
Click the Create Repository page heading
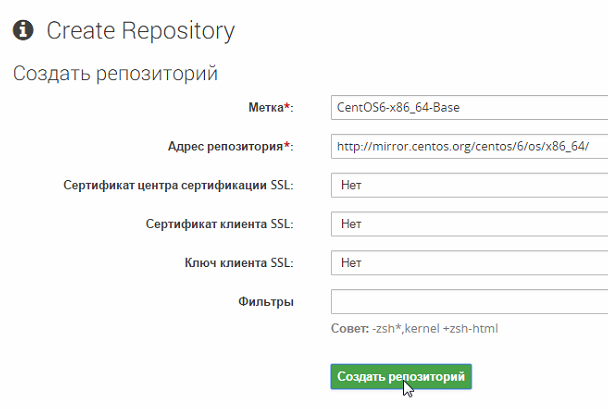pos(141,31)
